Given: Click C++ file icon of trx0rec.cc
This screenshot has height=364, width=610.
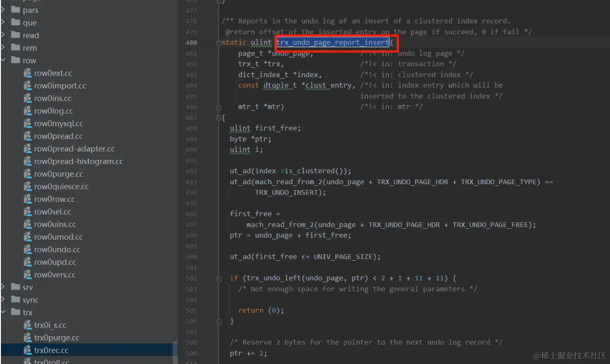Looking at the screenshot, I should [x=27, y=350].
